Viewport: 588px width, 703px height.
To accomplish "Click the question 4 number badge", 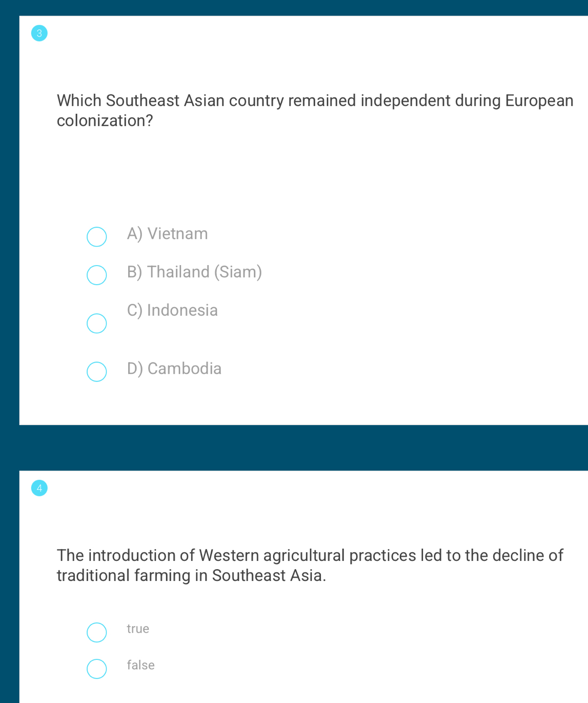I will pyautogui.click(x=39, y=488).
